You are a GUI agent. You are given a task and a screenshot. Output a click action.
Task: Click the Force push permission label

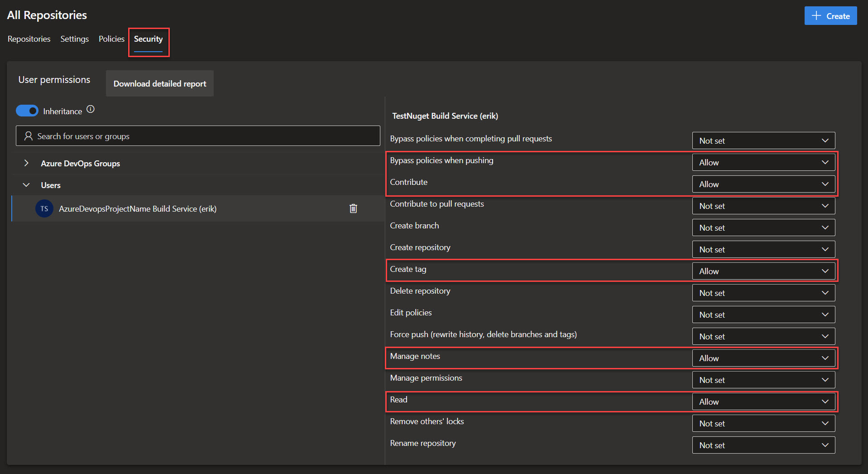coord(483,334)
